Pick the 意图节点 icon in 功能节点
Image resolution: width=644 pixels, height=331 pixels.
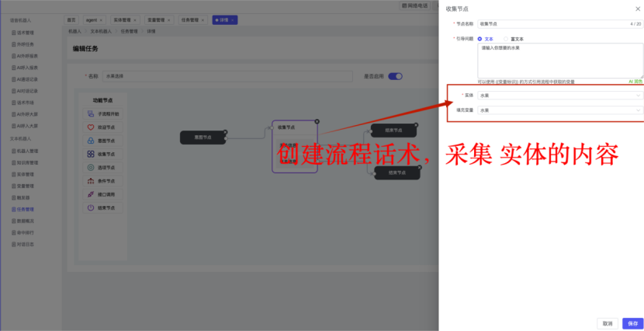click(91, 141)
